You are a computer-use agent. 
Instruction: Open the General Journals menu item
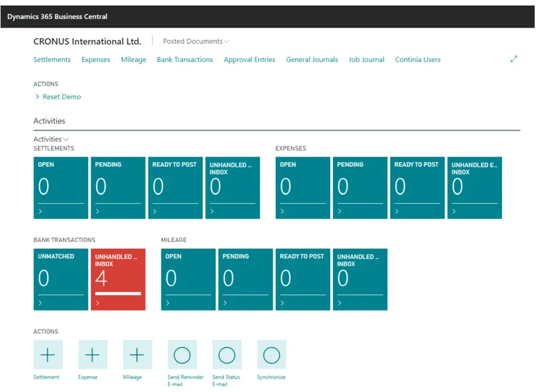tap(312, 60)
